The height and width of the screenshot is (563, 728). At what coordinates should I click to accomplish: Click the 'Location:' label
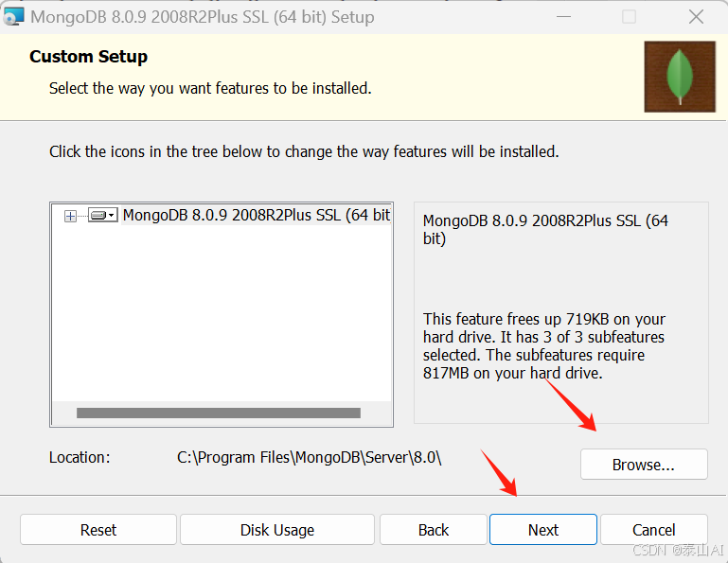click(x=80, y=458)
